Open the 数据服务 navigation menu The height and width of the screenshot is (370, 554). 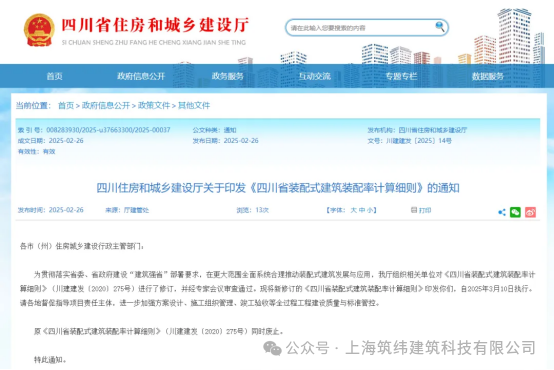coord(488,76)
